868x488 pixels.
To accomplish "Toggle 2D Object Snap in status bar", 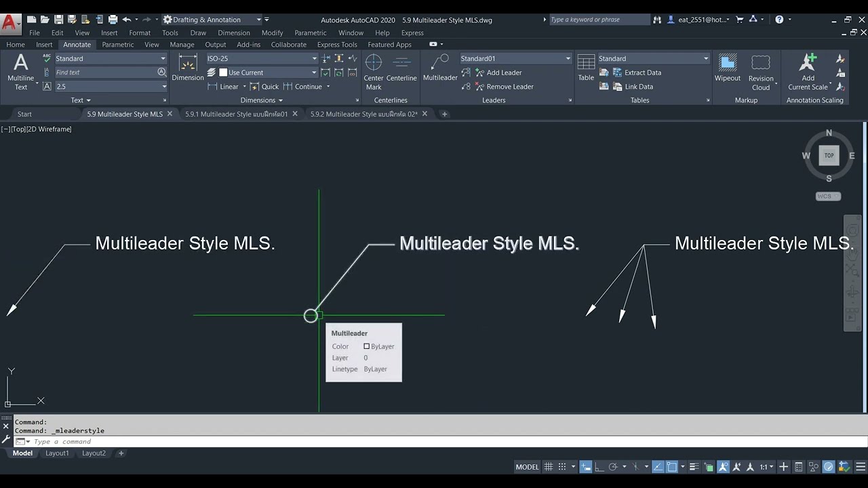I will coord(671,467).
